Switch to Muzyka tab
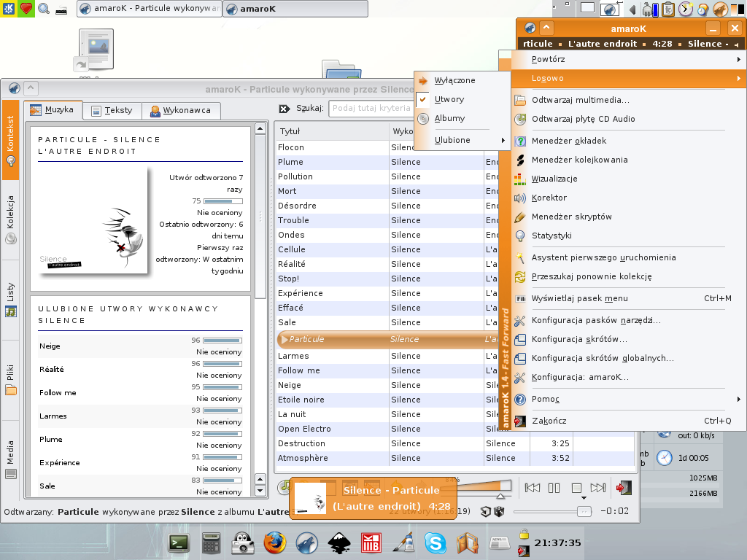The image size is (747, 560). coord(53,110)
